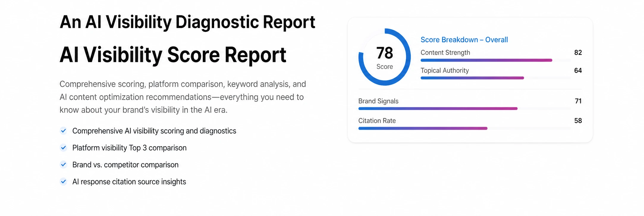Select the Score Breakdown – Overall heading

click(464, 40)
